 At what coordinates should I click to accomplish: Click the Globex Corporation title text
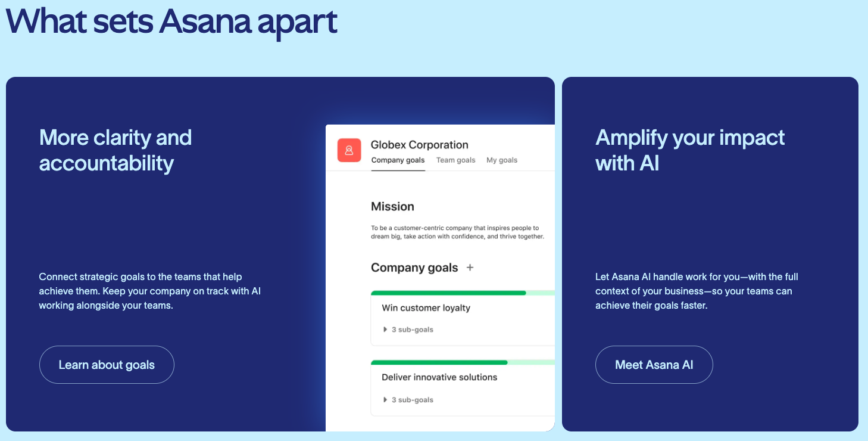[x=419, y=145]
